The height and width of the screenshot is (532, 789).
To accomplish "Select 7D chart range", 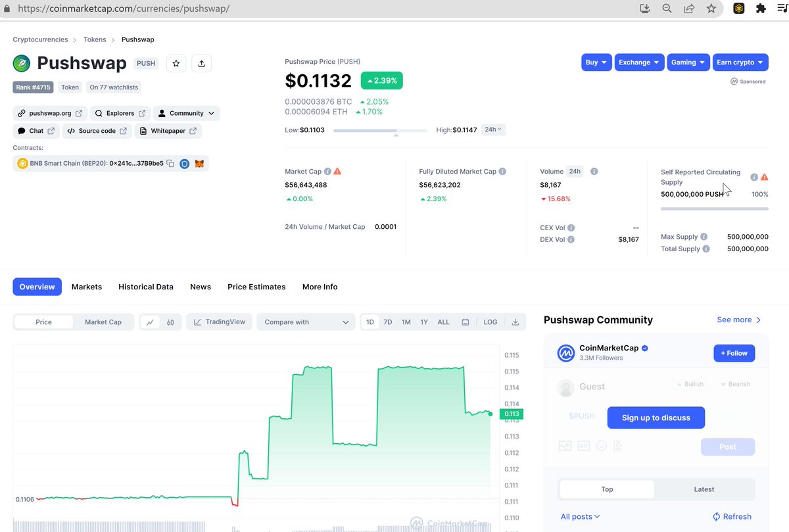I will click(x=388, y=322).
